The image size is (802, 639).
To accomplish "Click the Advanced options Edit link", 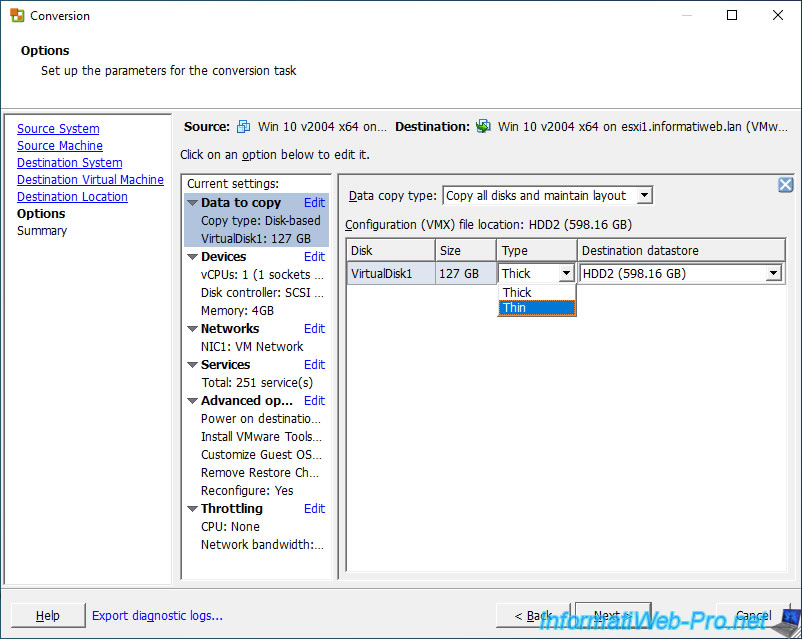I will pos(314,401).
